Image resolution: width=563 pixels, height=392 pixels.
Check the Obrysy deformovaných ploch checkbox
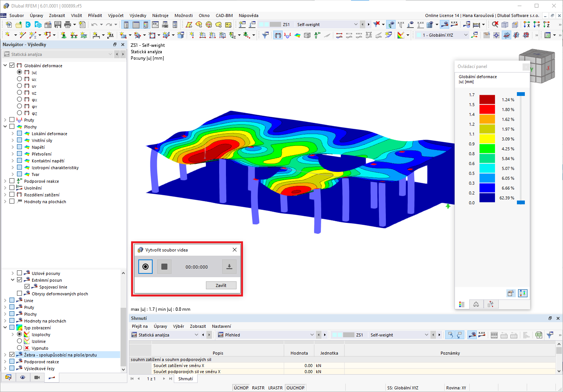19,293
